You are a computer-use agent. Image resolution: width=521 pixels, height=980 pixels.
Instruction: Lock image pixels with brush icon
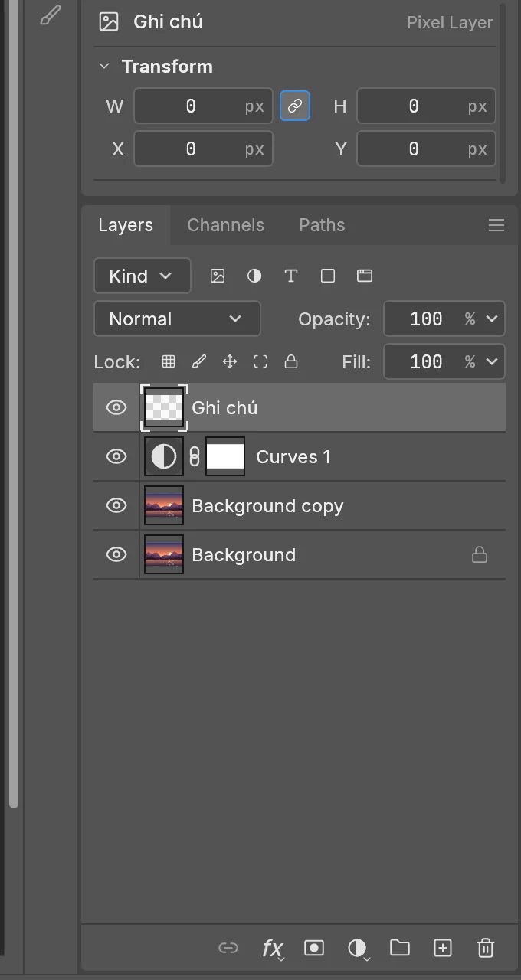(x=199, y=361)
